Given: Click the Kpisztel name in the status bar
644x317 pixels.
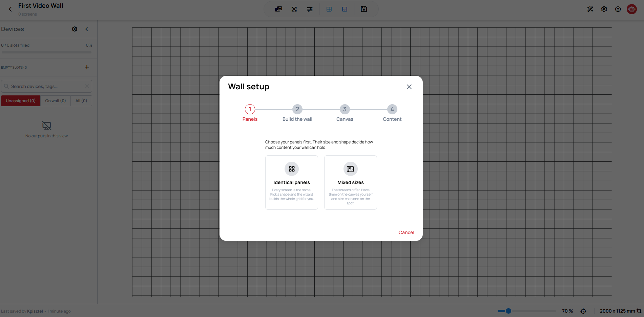Looking at the screenshot, I should coord(35,311).
